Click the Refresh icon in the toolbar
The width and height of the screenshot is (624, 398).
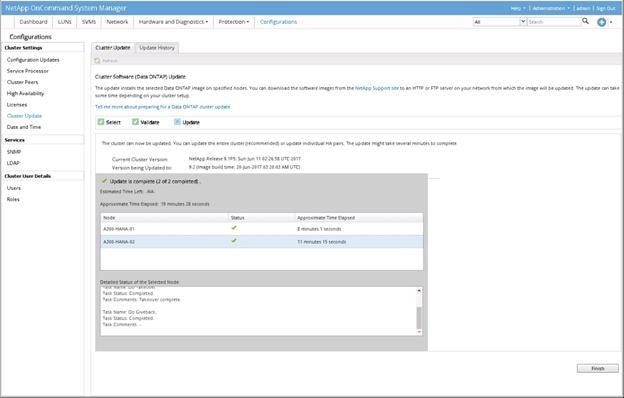point(98,61)
